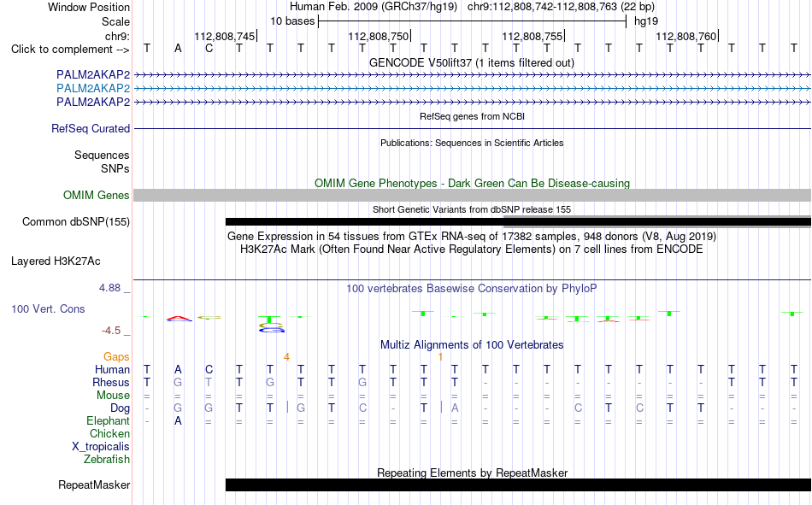Click the 100 Vert. Cons label
Viewport: 812px width, 505px height.
[x=48, y=308]
